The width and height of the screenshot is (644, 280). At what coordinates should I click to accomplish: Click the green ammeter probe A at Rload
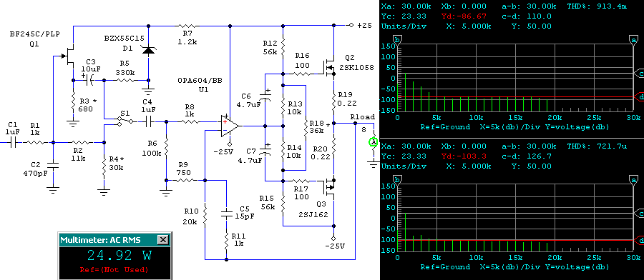click(373, 142)
